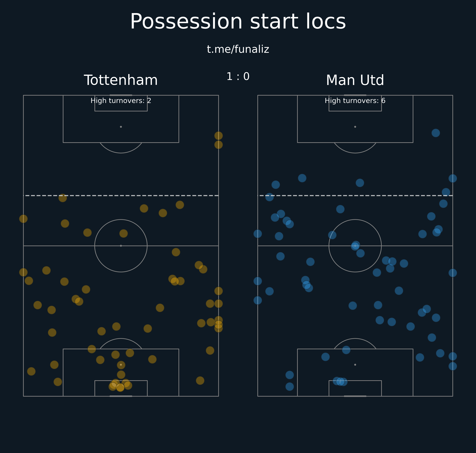The height and width of the screenshot is (453, 476).
Task: Click the dashed high-turnover line on the Man Utd pitch
Action: point(355,196)
